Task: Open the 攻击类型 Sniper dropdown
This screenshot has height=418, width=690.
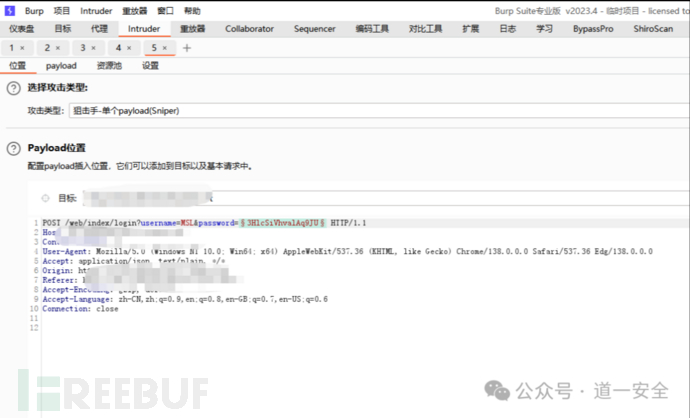Action: point(379,111)
